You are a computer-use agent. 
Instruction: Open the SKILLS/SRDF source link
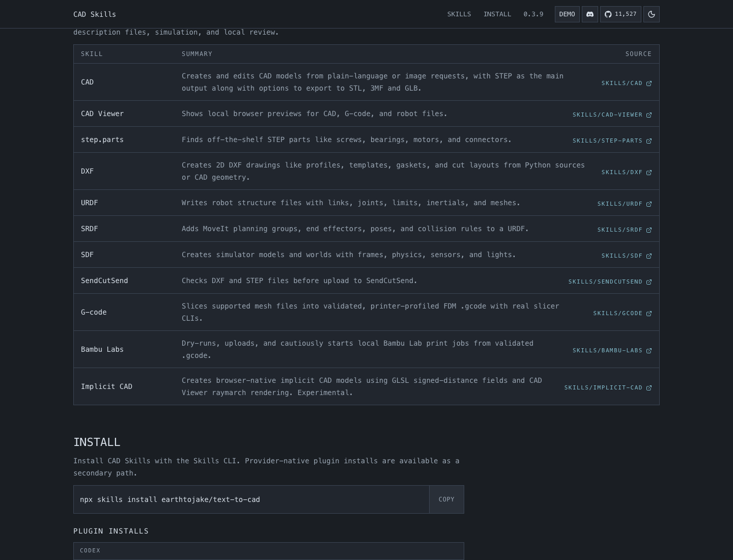point(624,230)
